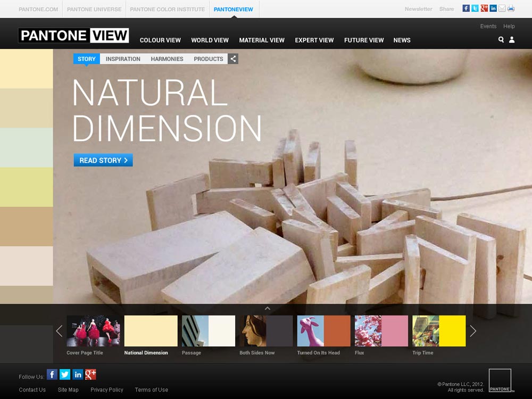Click share icon beside Products tab
The width and height of the screenshot is (532, 399).
tap(233, 59)
